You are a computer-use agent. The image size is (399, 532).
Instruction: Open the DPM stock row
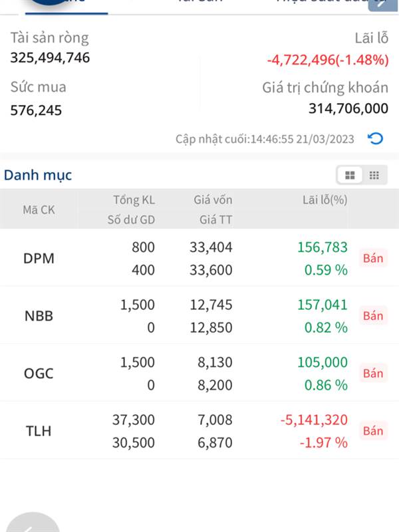point(39,259)
